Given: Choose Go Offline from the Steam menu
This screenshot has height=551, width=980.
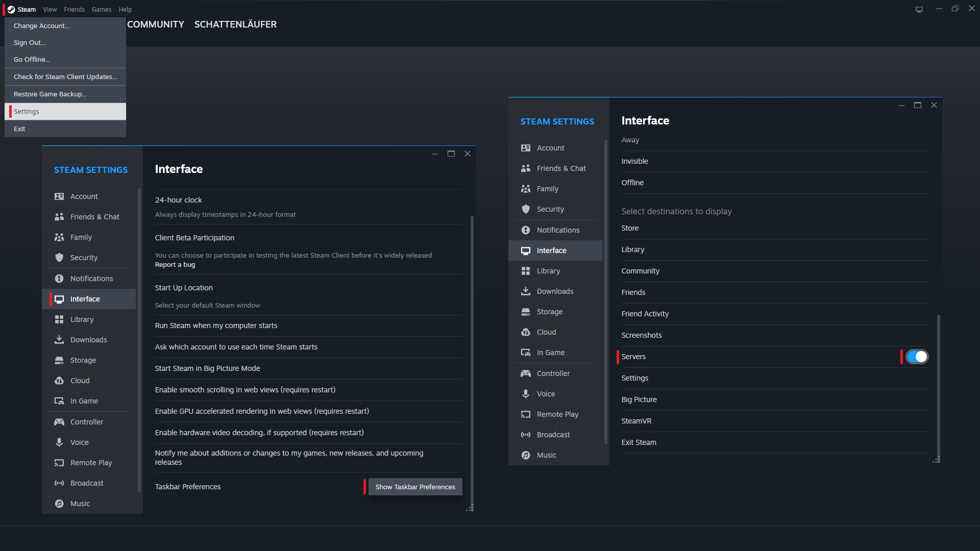Looking at the screenshot, I should 65,60.
